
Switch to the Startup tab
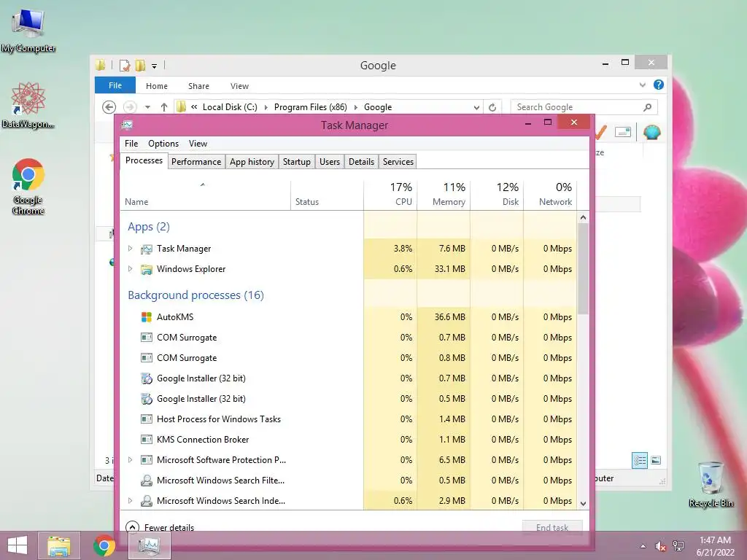(297, 161)
